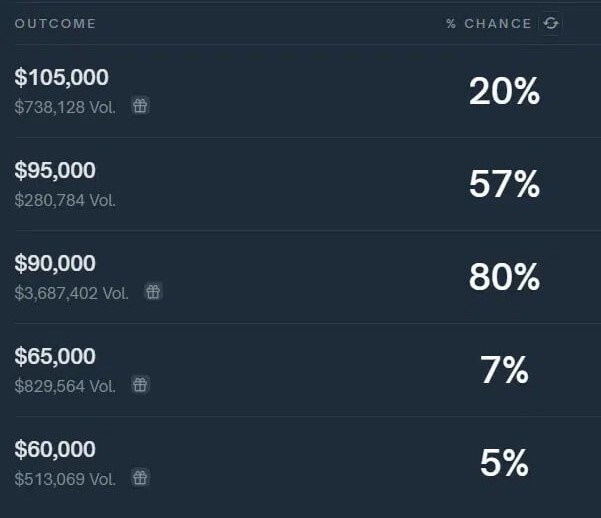This screenshot has width=601, height=518.
Task: Click the 80% chance value
Action: 504,277
